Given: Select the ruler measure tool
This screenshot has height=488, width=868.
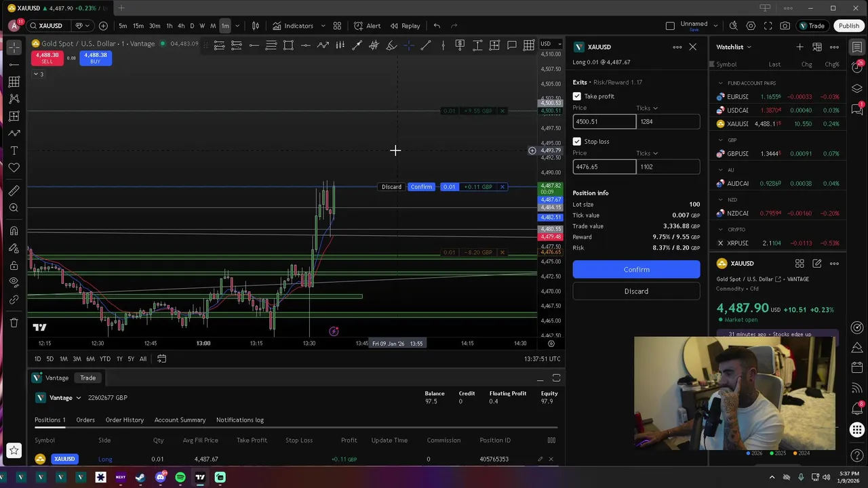Looking at the screenshot, I should pos(14,190).
